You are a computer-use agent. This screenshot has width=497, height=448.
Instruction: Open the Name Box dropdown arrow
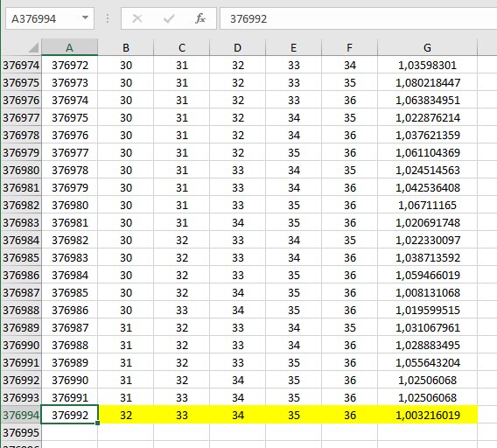[85, 17]
